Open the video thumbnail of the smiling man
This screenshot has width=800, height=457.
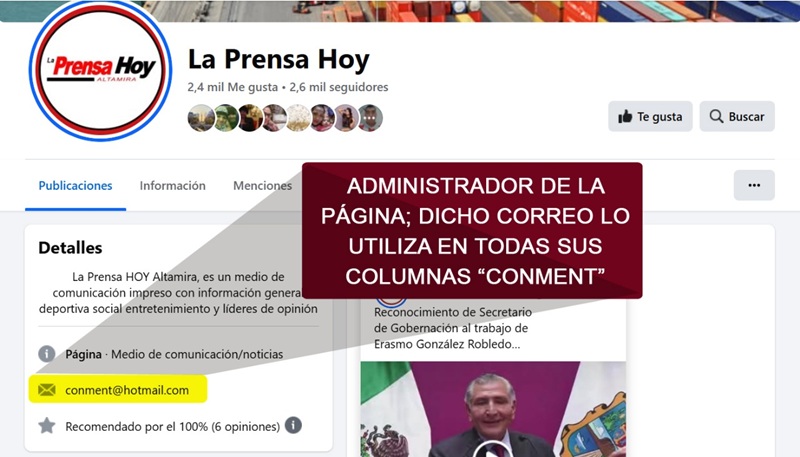click(493, 409)
